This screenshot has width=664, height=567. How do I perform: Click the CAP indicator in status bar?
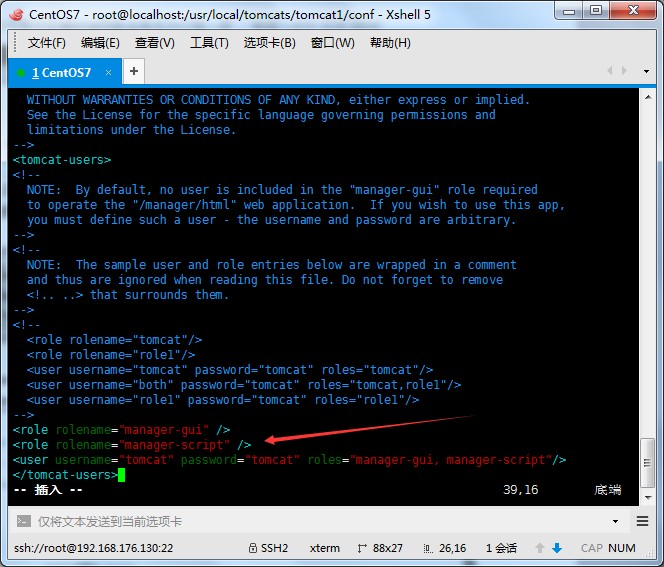[x=592, y=548]
